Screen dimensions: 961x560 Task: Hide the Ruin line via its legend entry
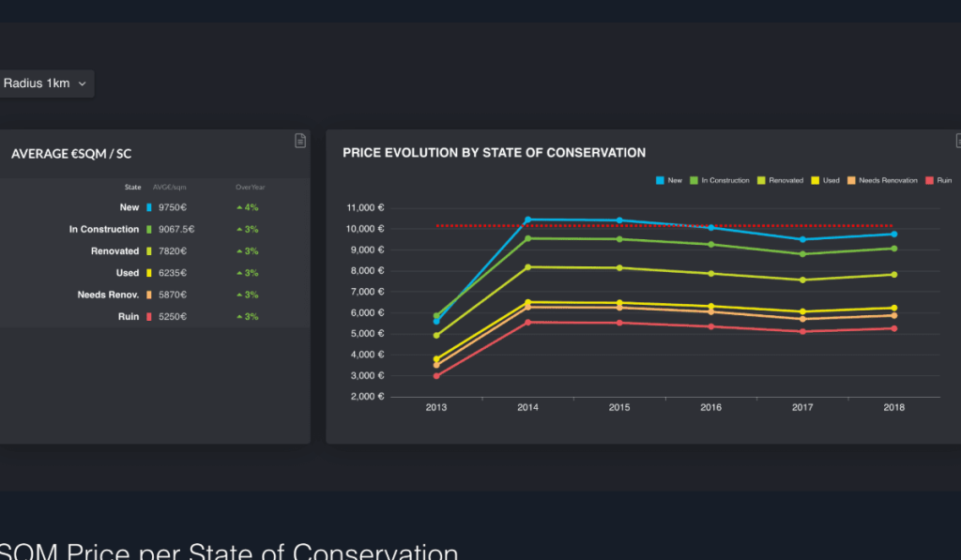point(938,180)
